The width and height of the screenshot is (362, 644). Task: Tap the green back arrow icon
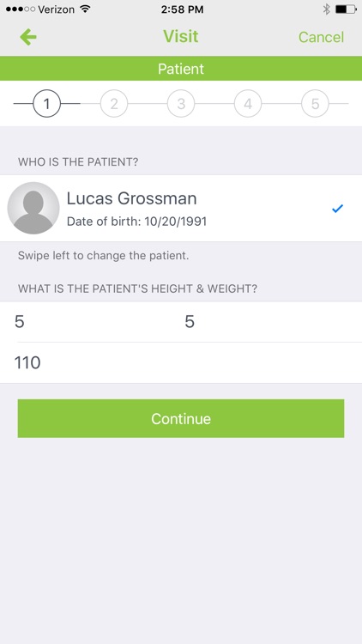pyautogui.click(x=28, y=37)
